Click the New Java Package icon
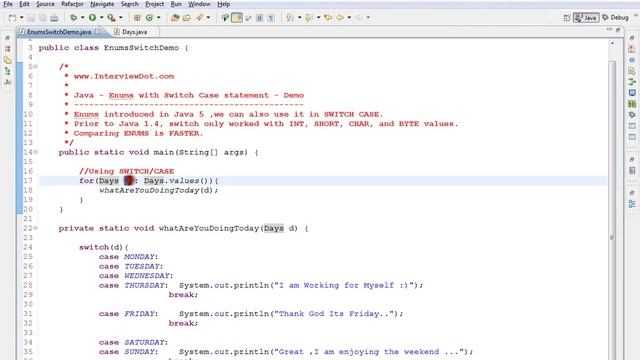 coord(137,18)
